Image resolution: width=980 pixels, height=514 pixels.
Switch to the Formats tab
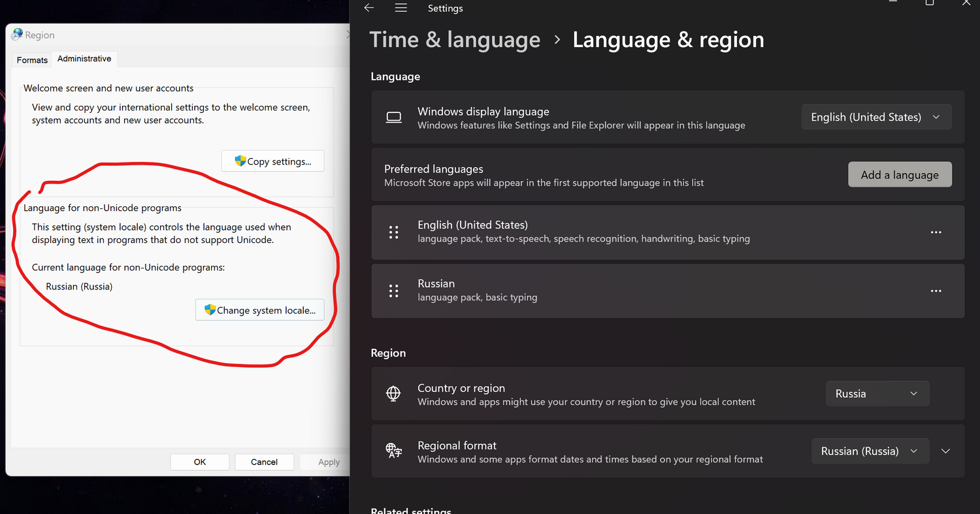tap(32, 59)
